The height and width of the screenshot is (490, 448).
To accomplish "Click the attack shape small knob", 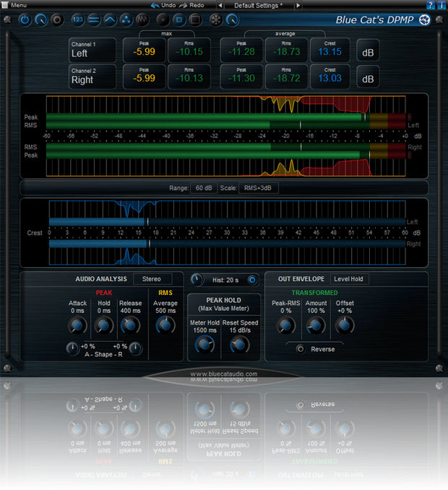I will [x=72, y=348].
